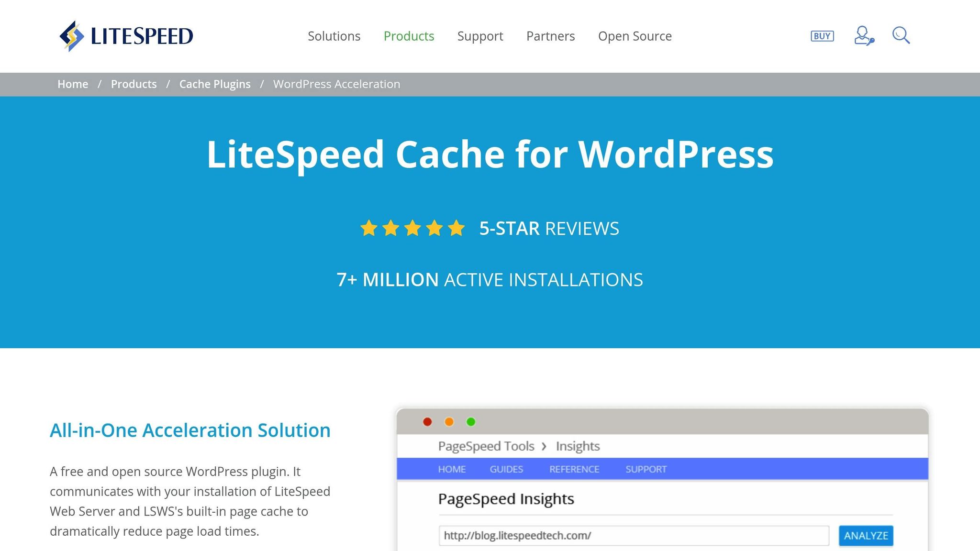The width and height of the screenshot is (980, 551).
Task: Click WordPress Acceleration breadcrumb text
Action: (x=337, y=84)
